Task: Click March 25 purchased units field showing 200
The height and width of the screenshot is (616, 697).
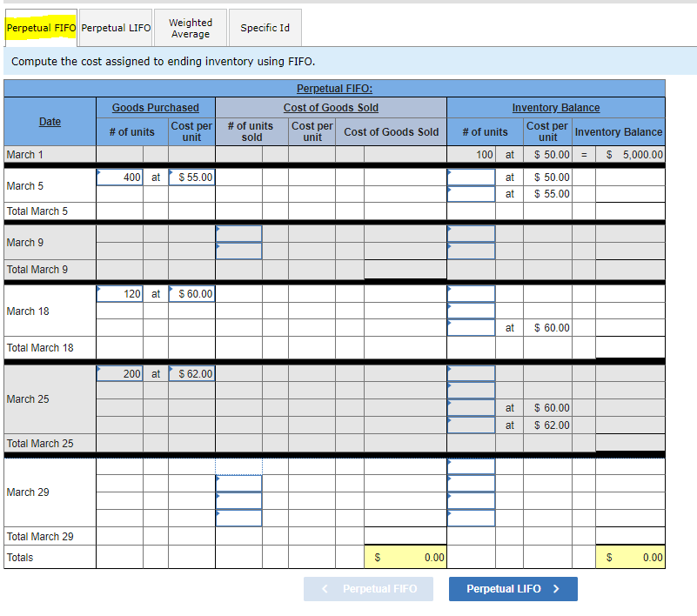Action: pos(119,374)
